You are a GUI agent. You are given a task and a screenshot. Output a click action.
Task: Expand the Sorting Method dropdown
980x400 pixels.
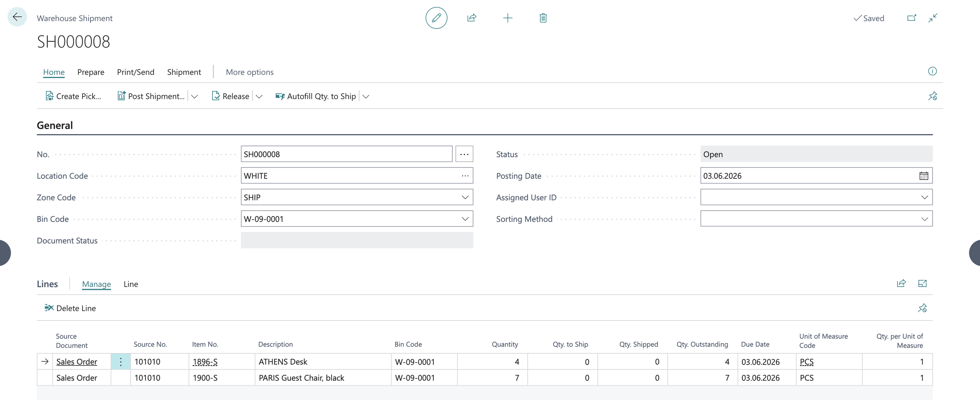tap(924, 219)
